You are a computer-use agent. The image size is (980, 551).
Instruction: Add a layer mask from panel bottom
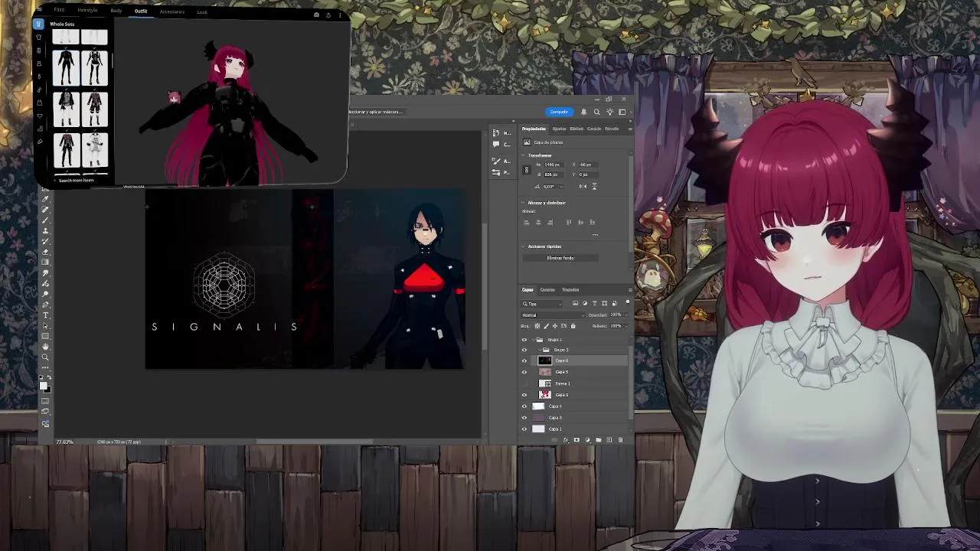[577, 440]
